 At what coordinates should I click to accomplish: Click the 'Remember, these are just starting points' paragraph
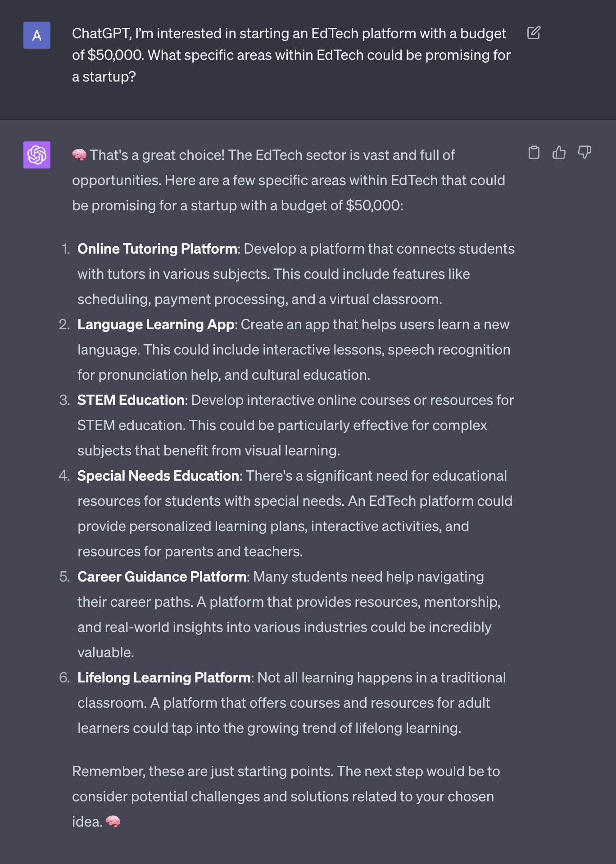click(x=286, y=796)
